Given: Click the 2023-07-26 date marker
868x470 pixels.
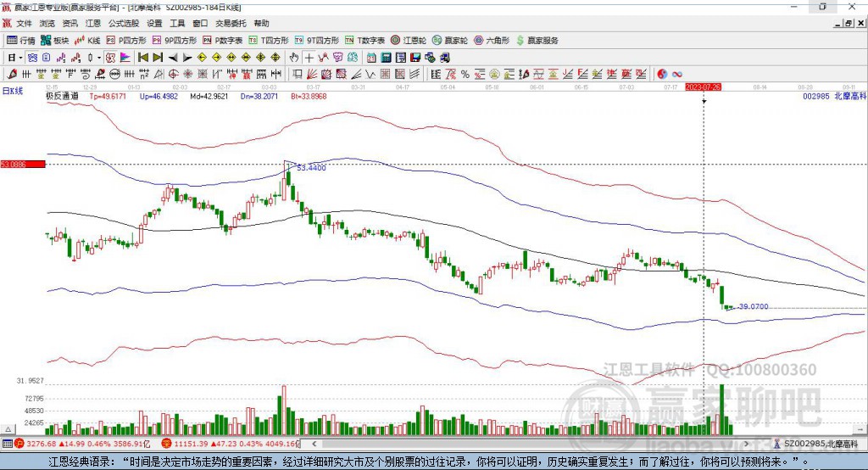Looking at the screenshot, I should [x=703, y=87].
